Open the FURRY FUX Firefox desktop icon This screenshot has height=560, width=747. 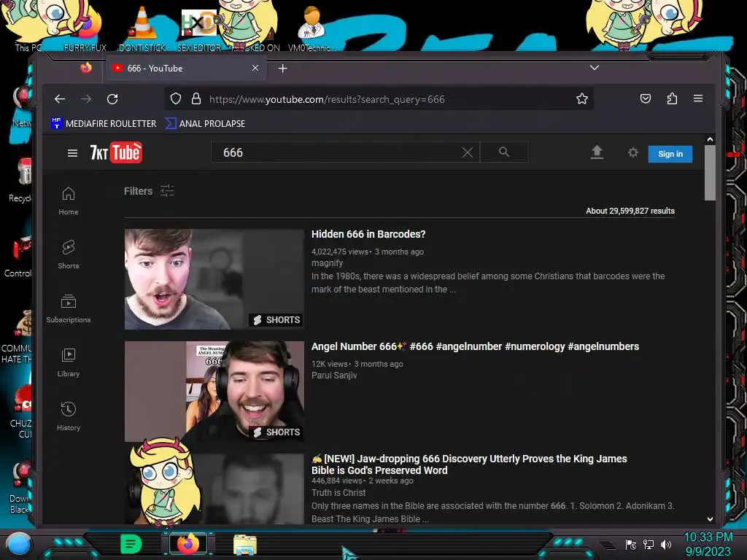(x=86, y=29)
